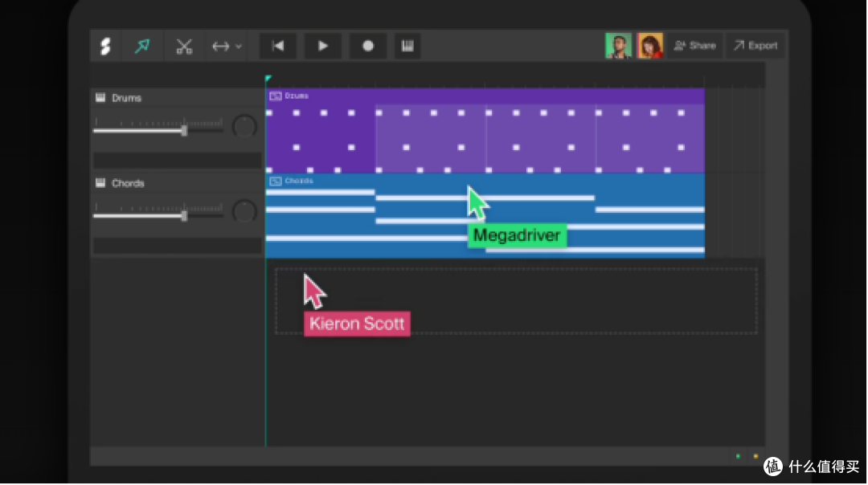Viewport: 868px width, 485px height.
Task: Click the Export button
Action: (x=755, y=46)
